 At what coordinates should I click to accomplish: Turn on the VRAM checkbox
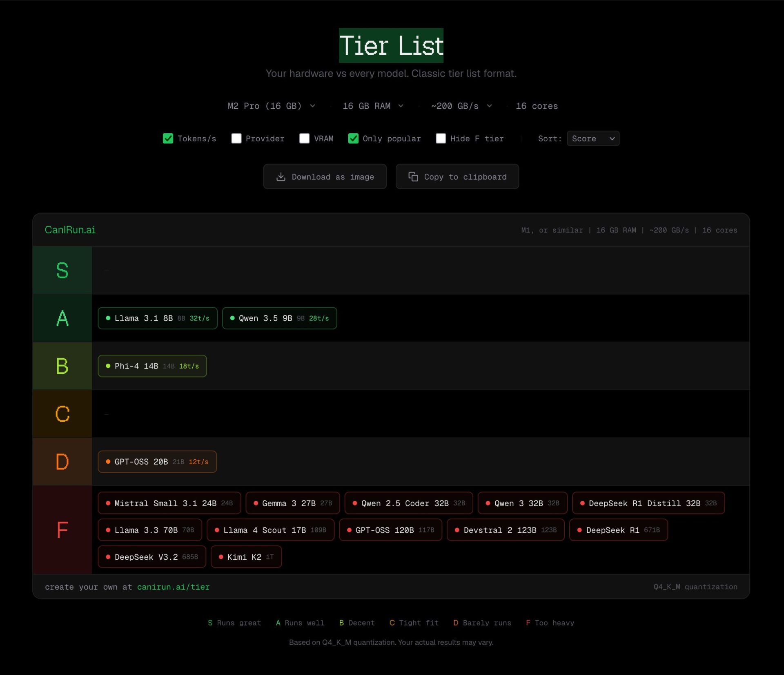pos(304,139)
